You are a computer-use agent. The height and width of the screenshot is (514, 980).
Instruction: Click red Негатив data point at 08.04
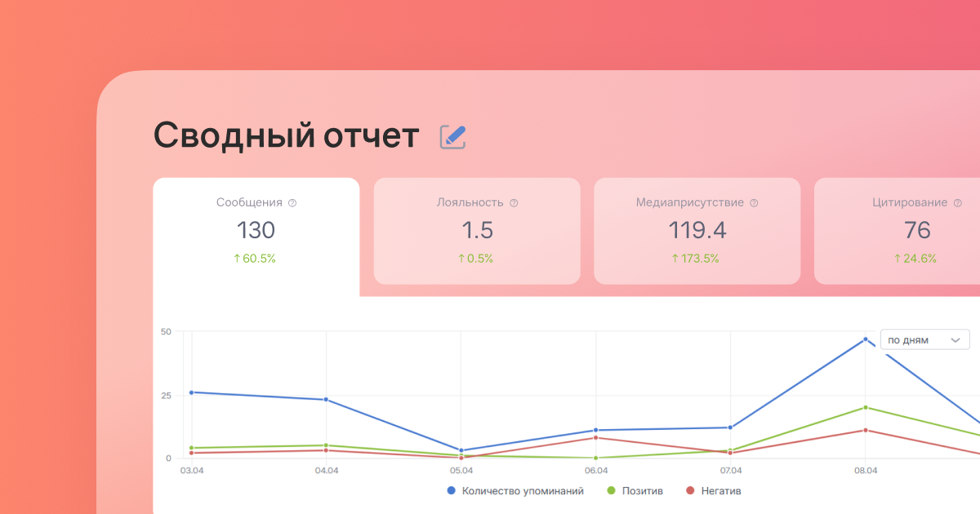coord(866,430)
